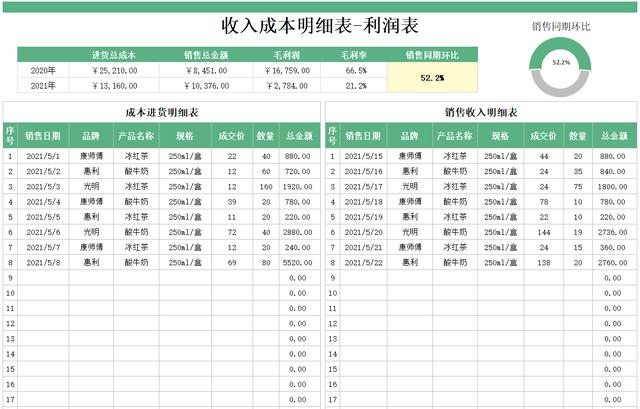Select date cell 2021/5/20
This screenshot has width=640, height=409.
(363, 232)
